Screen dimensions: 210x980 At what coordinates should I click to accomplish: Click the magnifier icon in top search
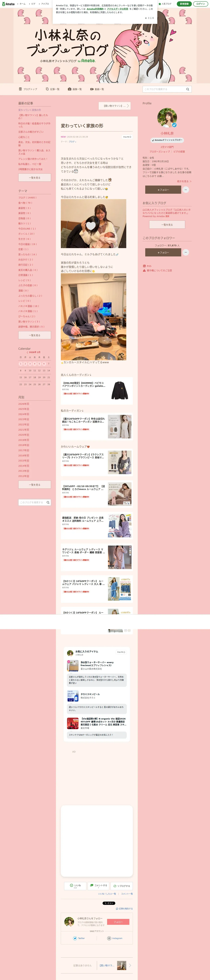click(188, 89)
